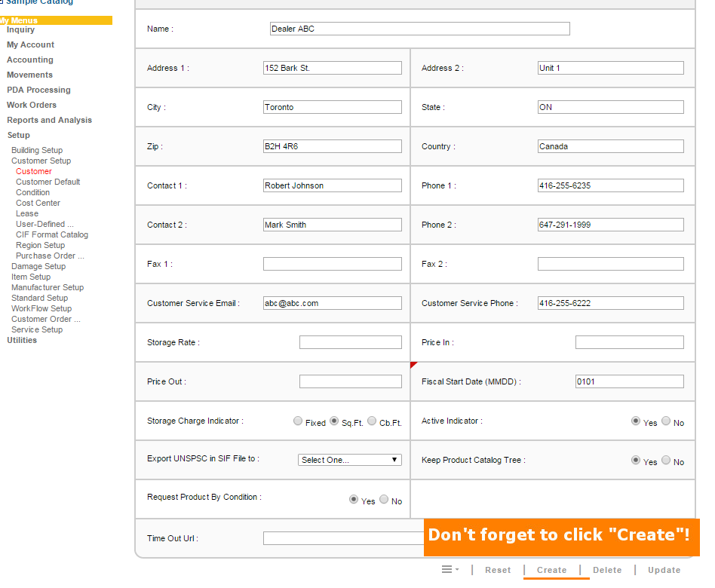715x588 pixels.
Task: Open the Cost Center setup link
Action: click(38, 203)
